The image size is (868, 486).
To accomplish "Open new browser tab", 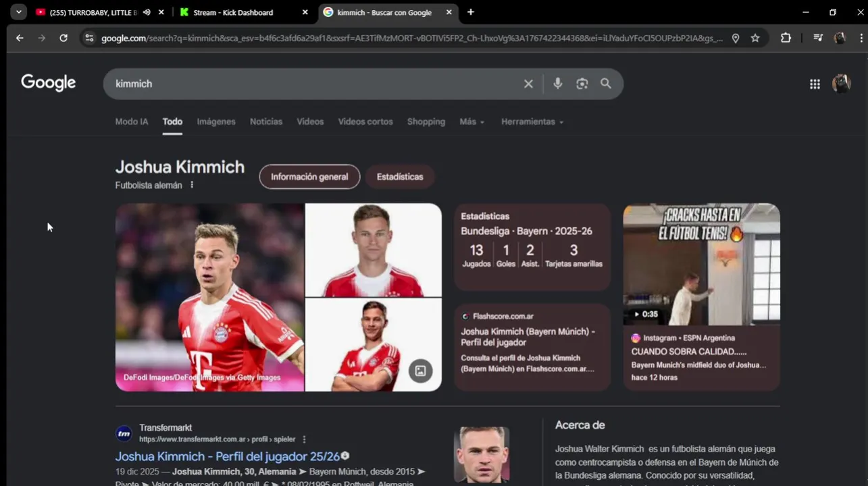I will (471, 12).
